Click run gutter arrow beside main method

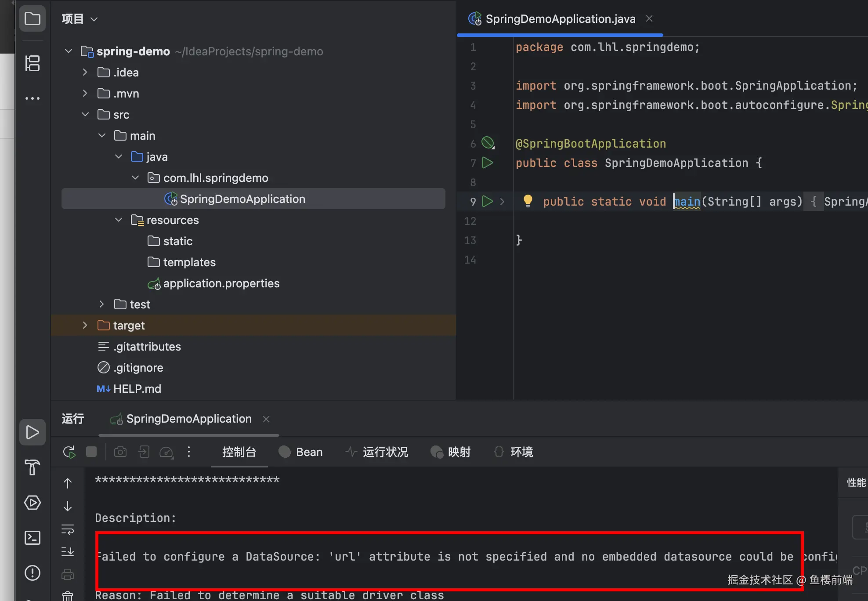tap(487, 201)
